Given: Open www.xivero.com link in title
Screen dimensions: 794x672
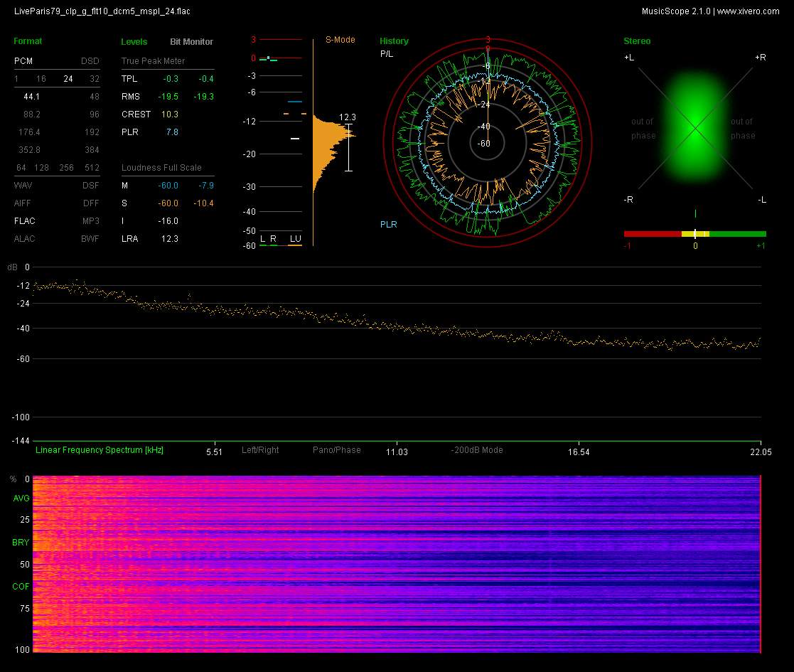Looking at the screenshot, I should 748,11.
